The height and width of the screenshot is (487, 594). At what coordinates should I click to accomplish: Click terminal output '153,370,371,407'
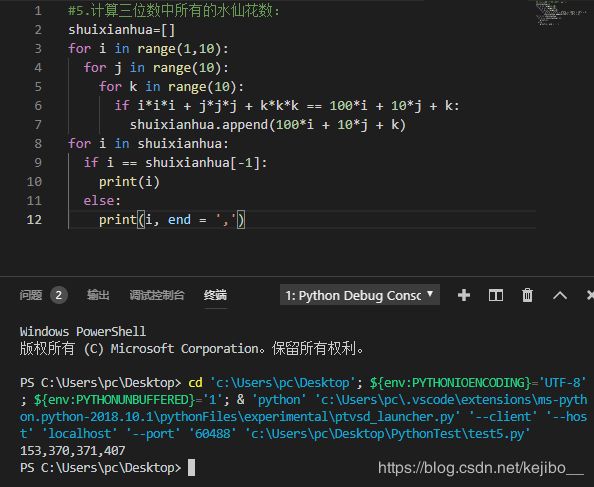click(x=72, y=450)
